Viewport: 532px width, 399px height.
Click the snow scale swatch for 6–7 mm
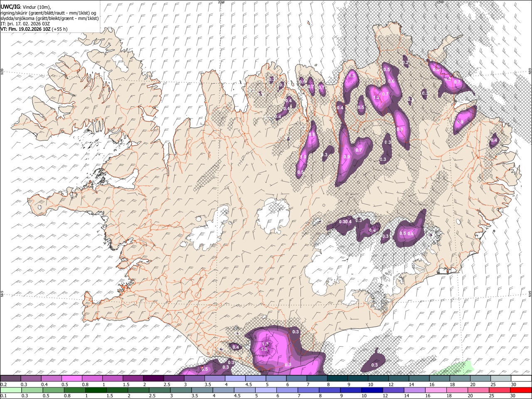[296, 379]
